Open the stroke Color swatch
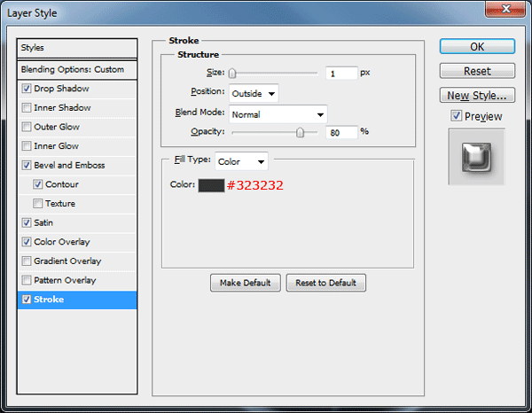This screenshot has width=532, height=413. coord(211,185)
